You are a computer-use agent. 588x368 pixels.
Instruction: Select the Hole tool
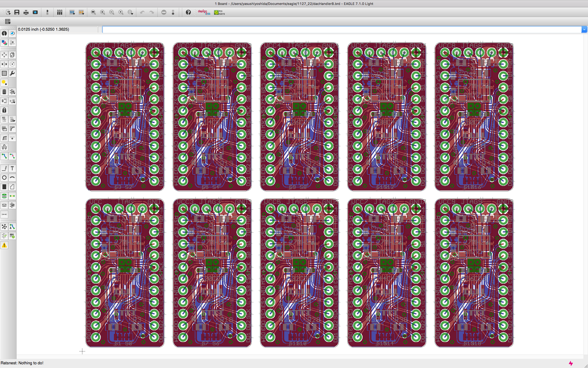[x=4, y=205]
